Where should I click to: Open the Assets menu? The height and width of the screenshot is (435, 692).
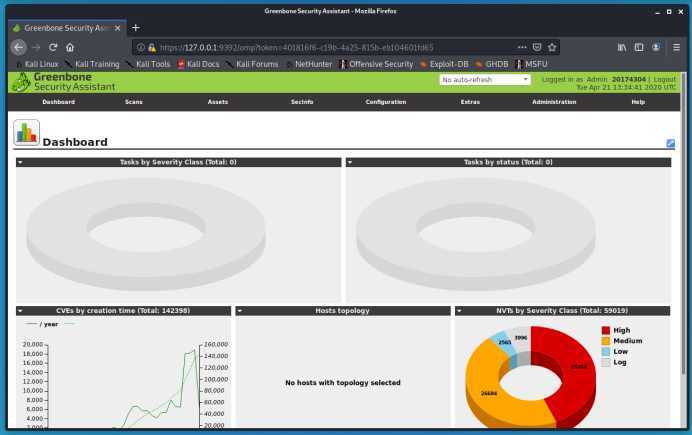coord(218,102)
